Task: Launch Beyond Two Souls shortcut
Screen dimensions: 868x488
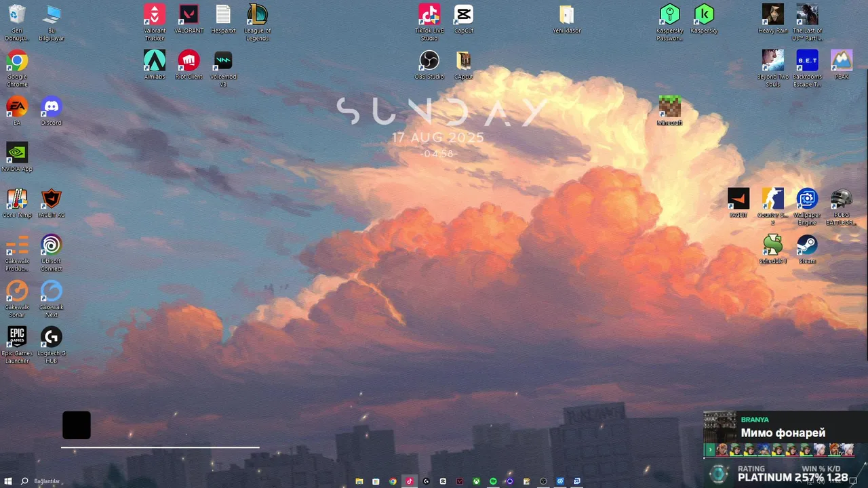Action: pos(773,68)
